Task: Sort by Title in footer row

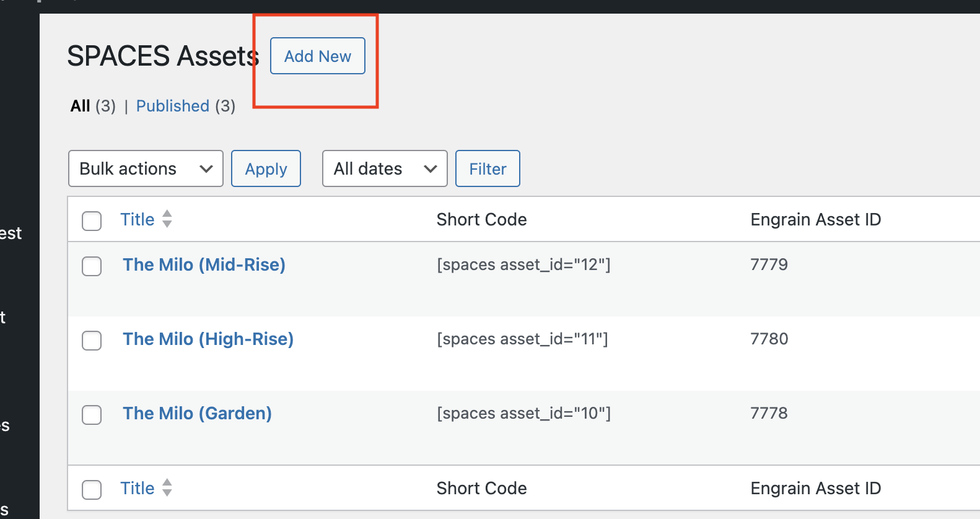Action: (x=138, y=488)
